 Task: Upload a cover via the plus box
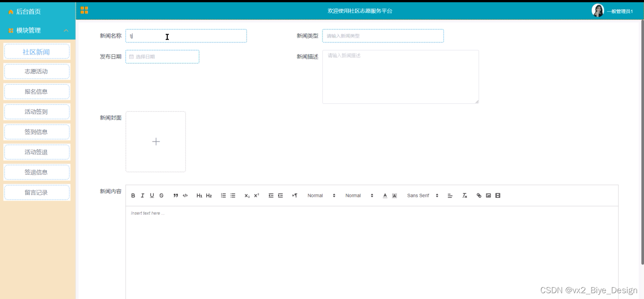point(156,141)
